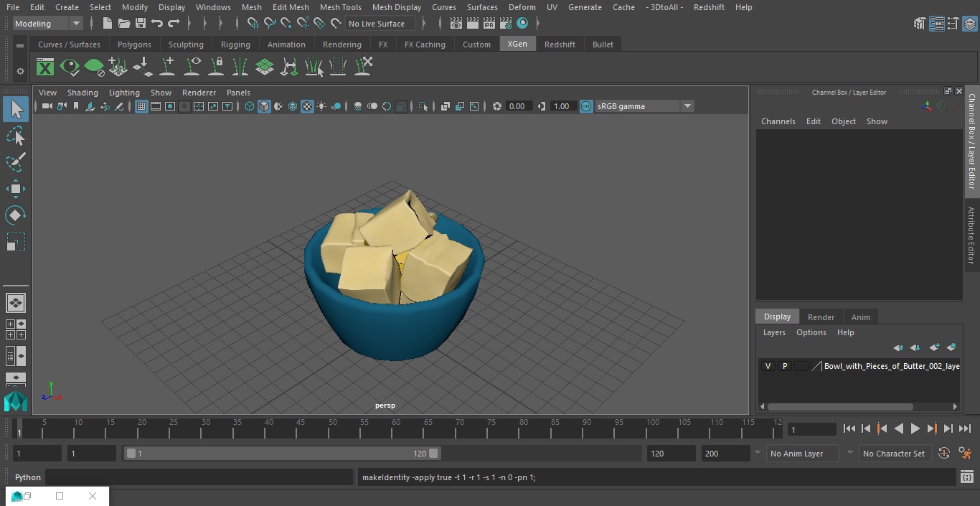Viewport: 980px width, 506px height.
Task: Click the shelf options gear menu
Action: (x=20, y=71)
